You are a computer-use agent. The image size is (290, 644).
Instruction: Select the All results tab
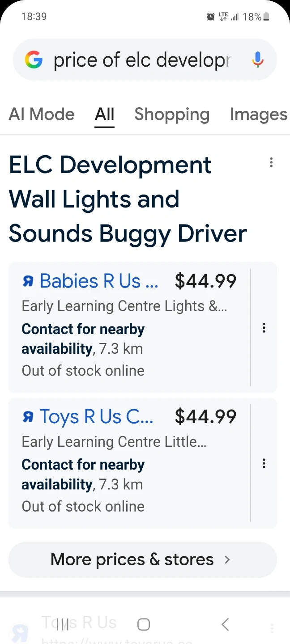(104, 114)
